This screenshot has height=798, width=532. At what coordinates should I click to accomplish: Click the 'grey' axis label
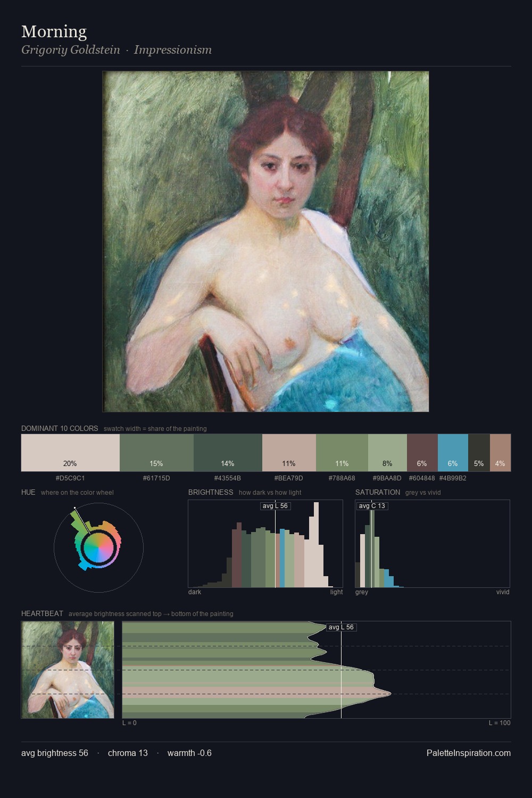coord(362,592)
